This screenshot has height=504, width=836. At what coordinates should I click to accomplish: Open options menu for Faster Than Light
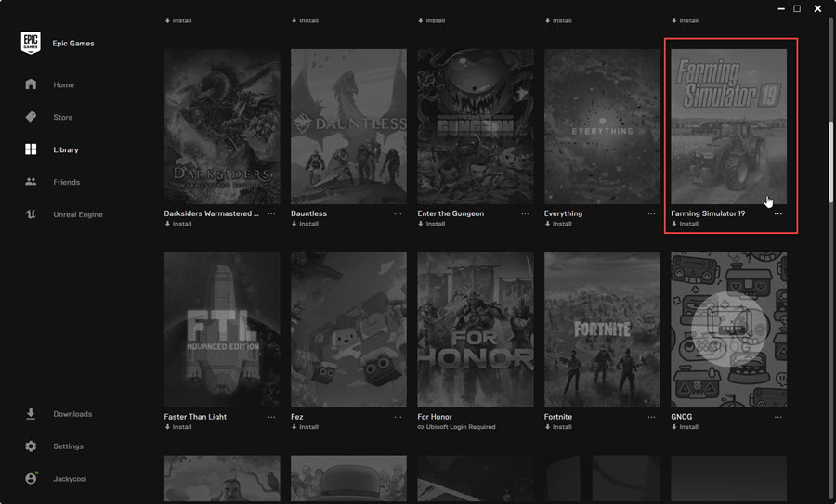pos(271,417)
